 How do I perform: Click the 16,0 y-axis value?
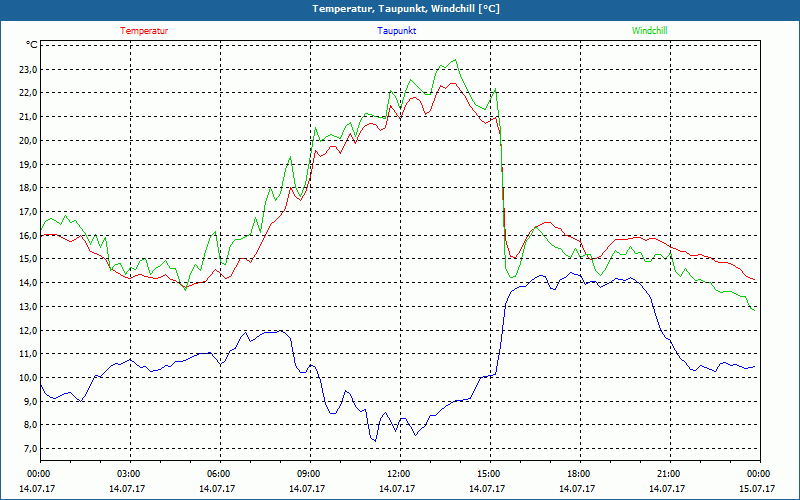[x=29, y=235]
